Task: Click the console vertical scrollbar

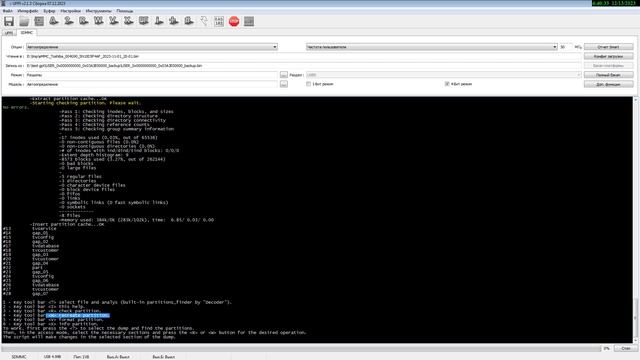Action: pos(636,220)
